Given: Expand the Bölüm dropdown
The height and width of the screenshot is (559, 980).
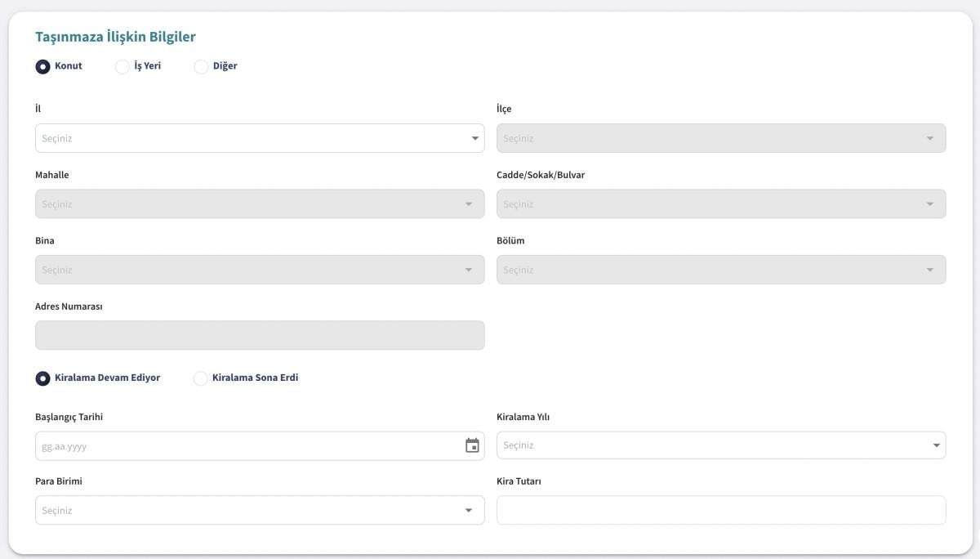Looking at the screenshot, I should coord(720,270).
